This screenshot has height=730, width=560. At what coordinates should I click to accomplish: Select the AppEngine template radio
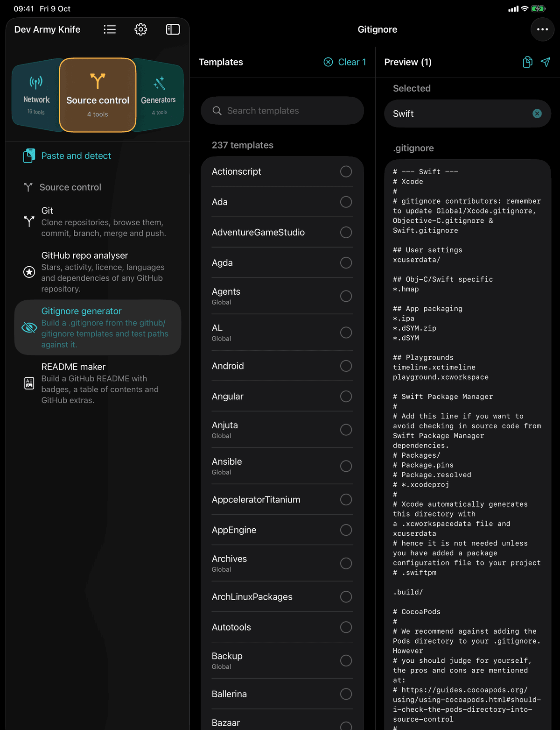click(346, 530)
